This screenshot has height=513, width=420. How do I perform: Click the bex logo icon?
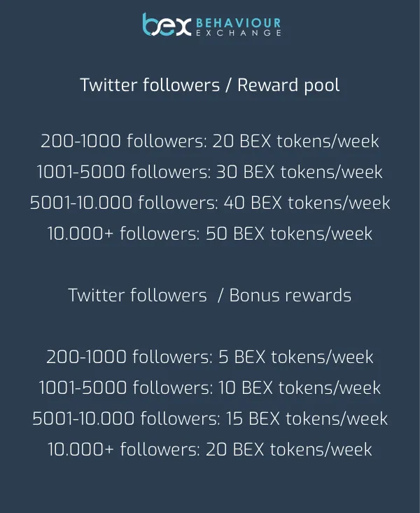coord(167,25)
